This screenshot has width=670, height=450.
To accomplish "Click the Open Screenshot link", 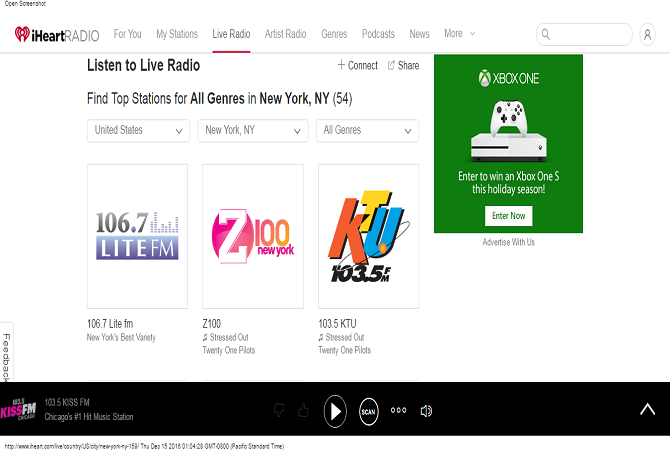I will click(x=25, y=3).
